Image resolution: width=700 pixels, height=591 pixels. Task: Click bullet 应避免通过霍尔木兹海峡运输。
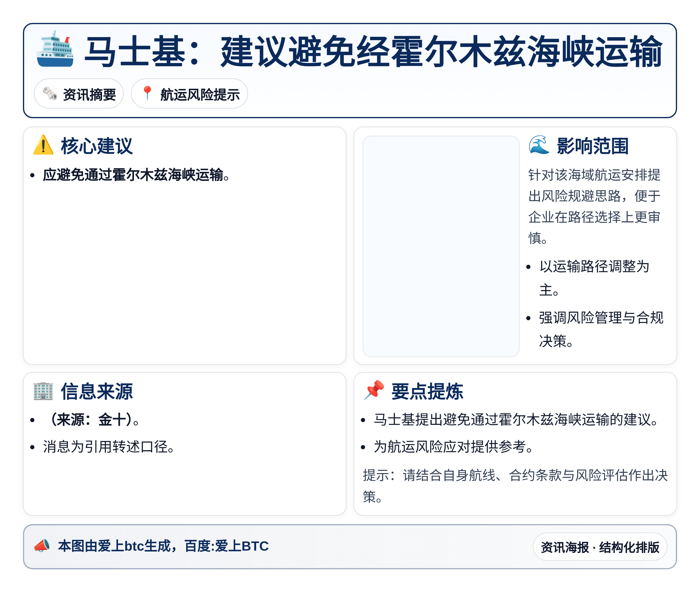[136, 175]
